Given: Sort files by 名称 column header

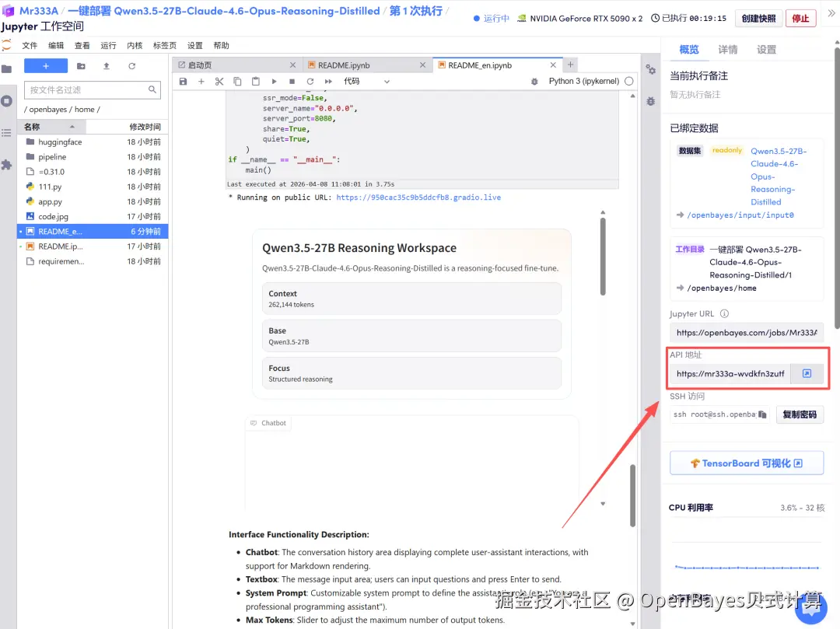Looking at the screenshot, I should (52, 127).
